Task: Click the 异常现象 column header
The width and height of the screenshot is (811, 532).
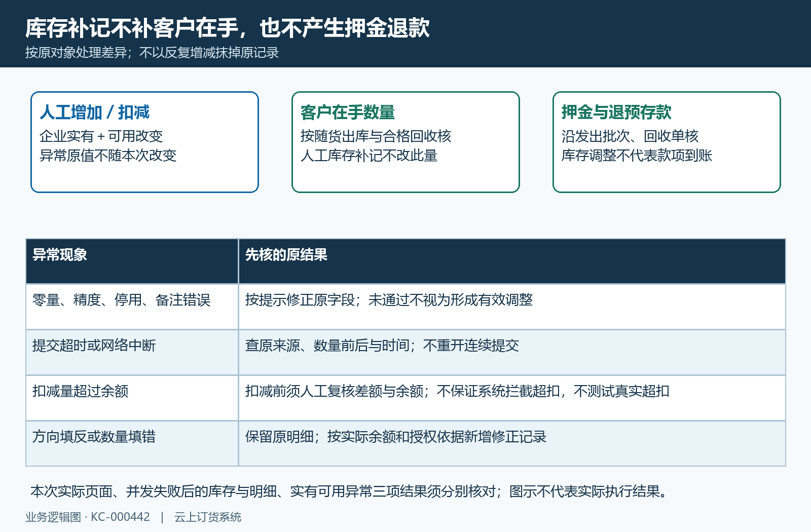Action: (x=132, y=261)
